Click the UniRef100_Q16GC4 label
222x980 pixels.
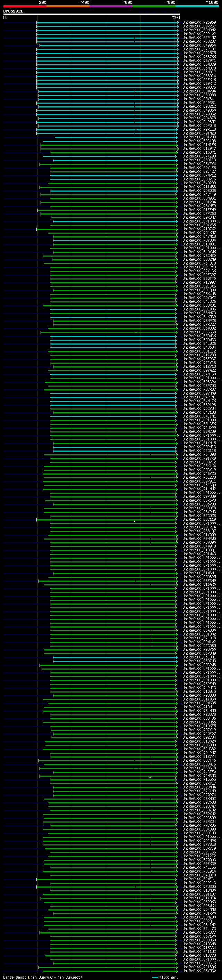click(x=199, y=947)
